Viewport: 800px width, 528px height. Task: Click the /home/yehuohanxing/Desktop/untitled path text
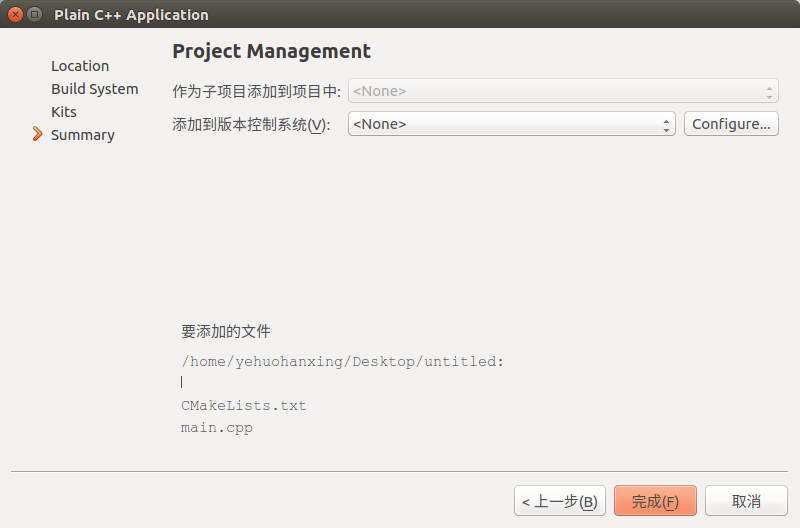point(342,362)
